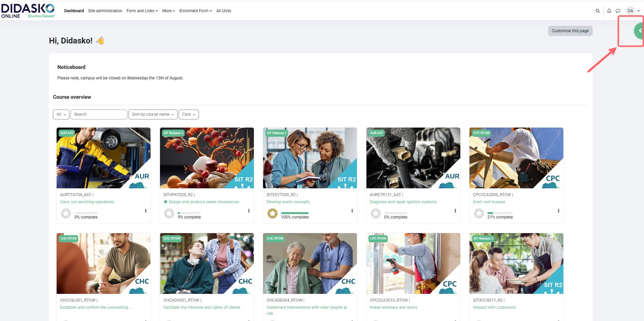The height and width of the screenshot is (321, 644).
Task: Open the DA user account menu
Action: coord(632,11)
